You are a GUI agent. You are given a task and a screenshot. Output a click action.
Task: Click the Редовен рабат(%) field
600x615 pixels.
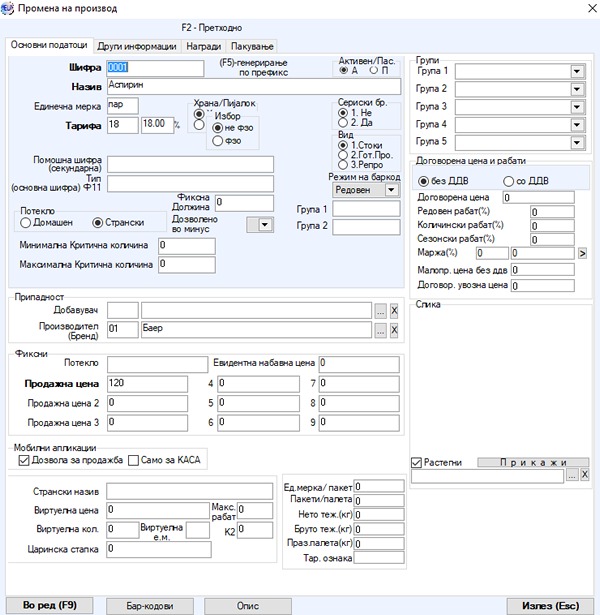coord(552,212)
